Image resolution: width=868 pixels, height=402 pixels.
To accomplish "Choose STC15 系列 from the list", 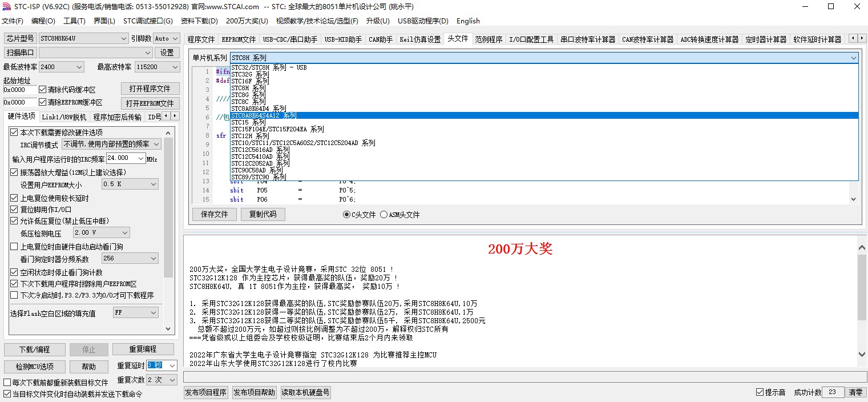I will pos(544,122).
